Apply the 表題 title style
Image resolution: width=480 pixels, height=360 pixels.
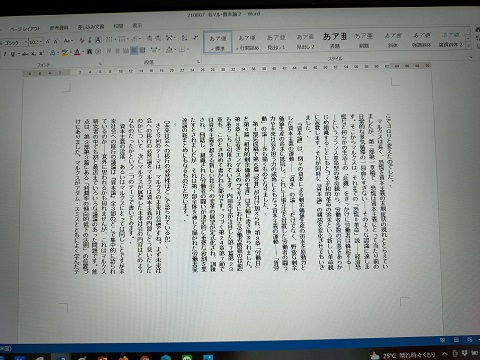335,41
